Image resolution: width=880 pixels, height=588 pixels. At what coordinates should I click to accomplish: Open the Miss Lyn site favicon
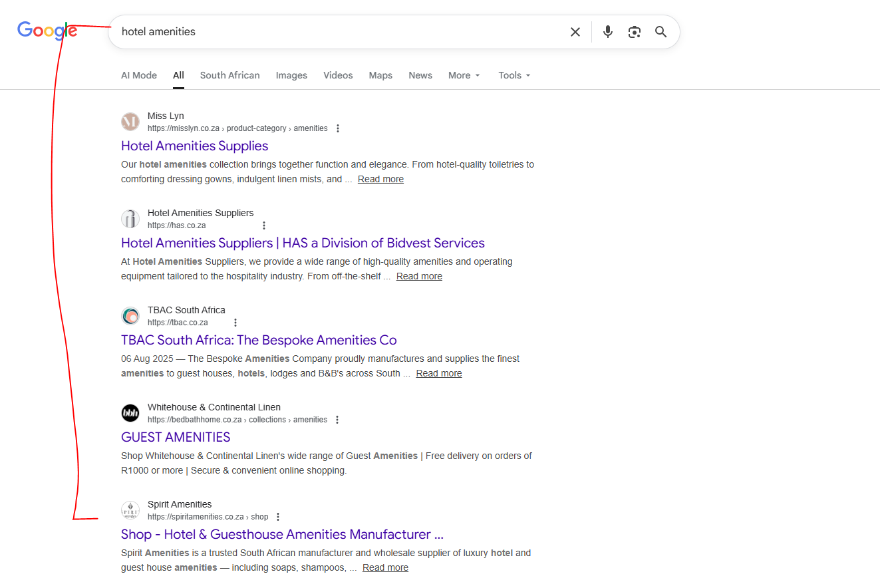[130, 122]
